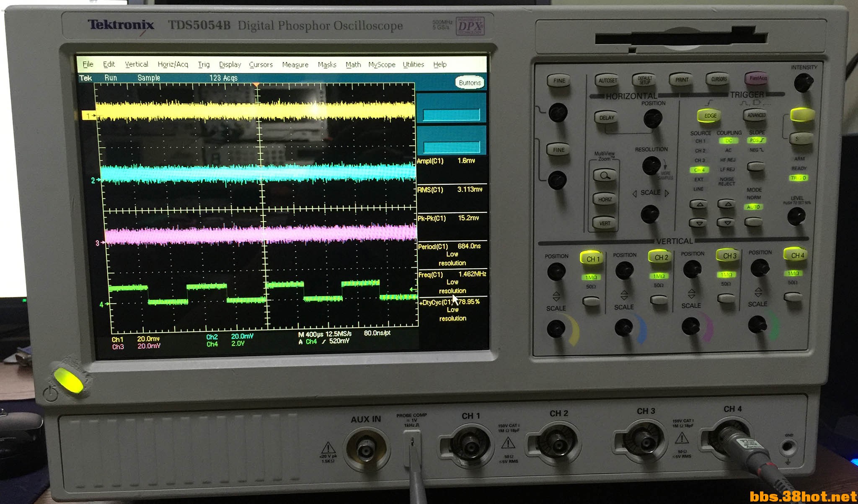Click the on-screen Buttons button

470,83
